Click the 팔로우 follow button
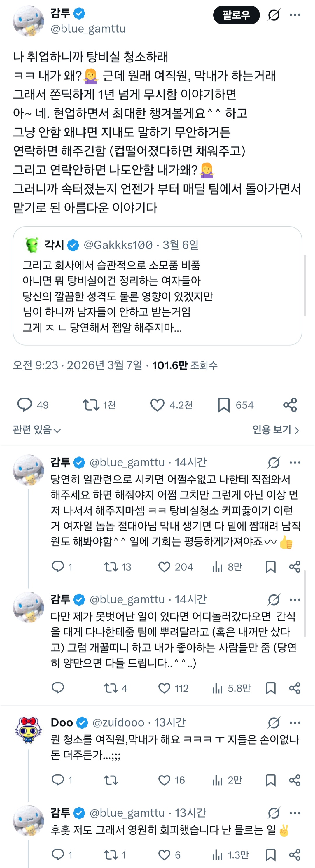Image resolution: width=315 pixels, height=868 pixels. coord(236,15)
